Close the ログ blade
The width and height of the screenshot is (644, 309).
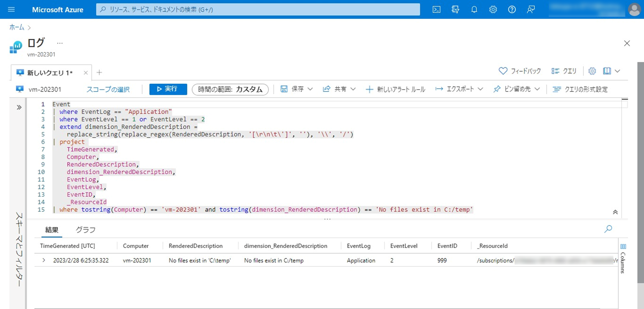click(x=627, y=43)
